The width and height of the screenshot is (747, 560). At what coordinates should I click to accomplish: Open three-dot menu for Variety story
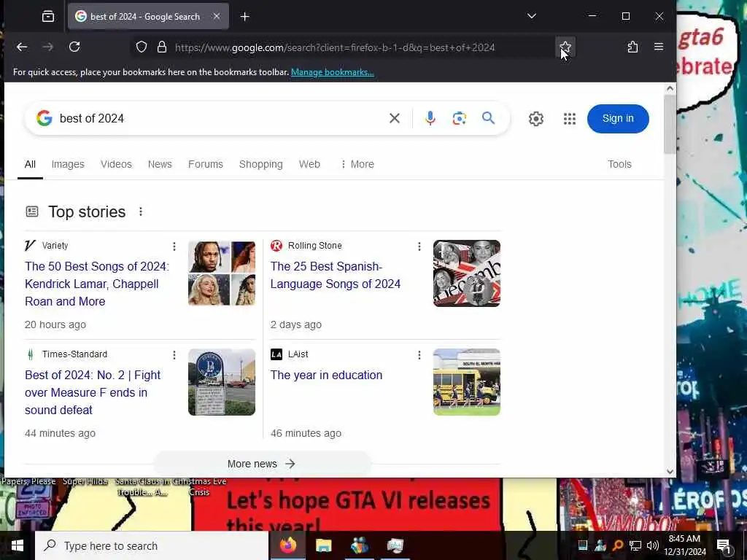(174, 246)
